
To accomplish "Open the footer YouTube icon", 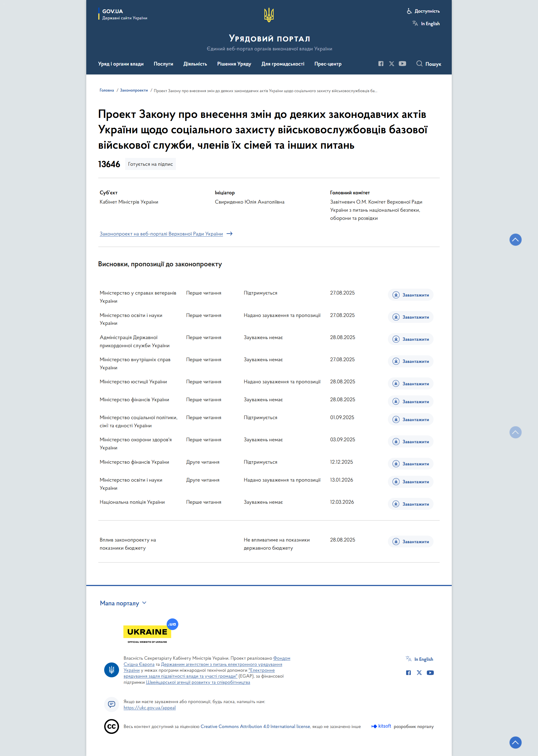I will (430, 673).
